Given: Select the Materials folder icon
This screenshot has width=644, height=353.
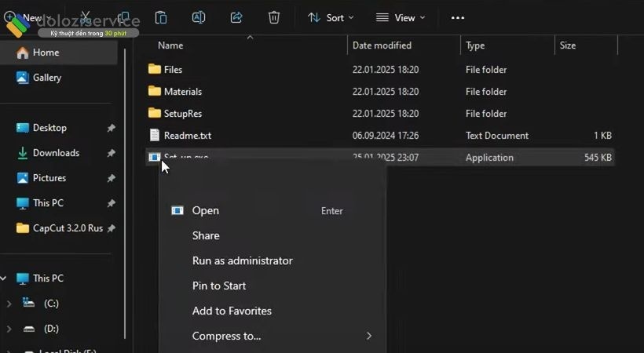Looking at the screenshot, I should click(x=155, y=91).
